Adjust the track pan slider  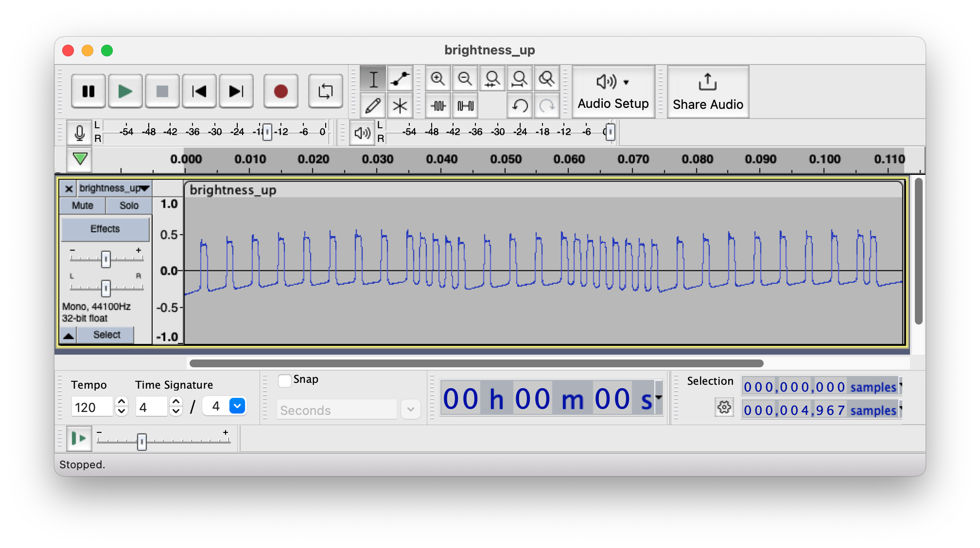pyautogui.click(x=105, y=288)
